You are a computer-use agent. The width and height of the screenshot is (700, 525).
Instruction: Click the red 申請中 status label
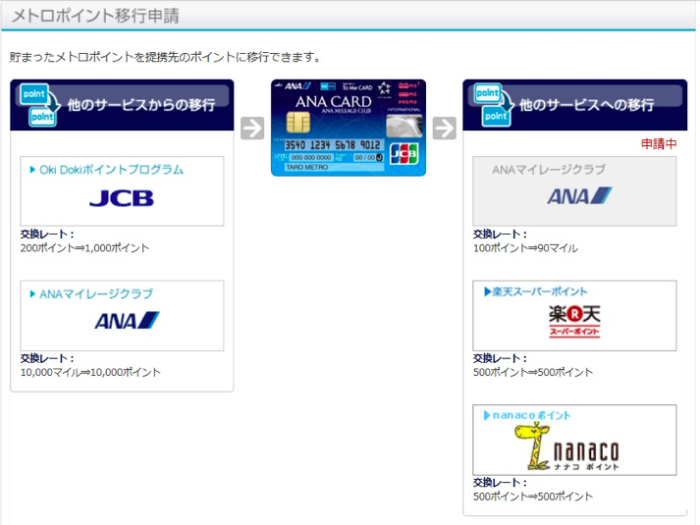tap(659, 145)
